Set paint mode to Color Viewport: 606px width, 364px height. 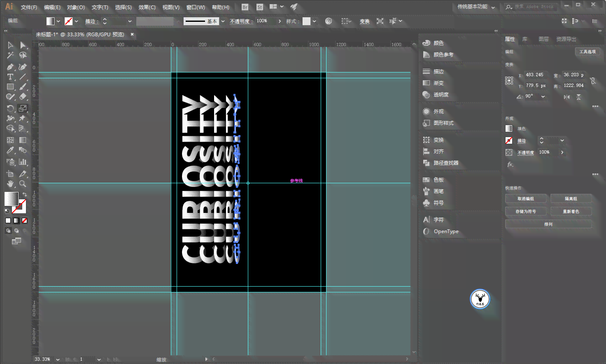pyautogui.click(x=8, y=221)
